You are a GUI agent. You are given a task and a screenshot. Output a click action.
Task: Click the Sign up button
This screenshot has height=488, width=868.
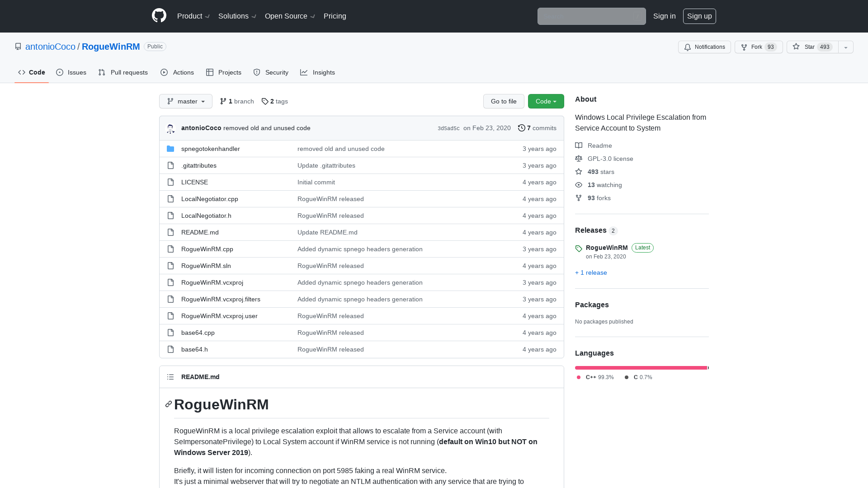point(699,16)
